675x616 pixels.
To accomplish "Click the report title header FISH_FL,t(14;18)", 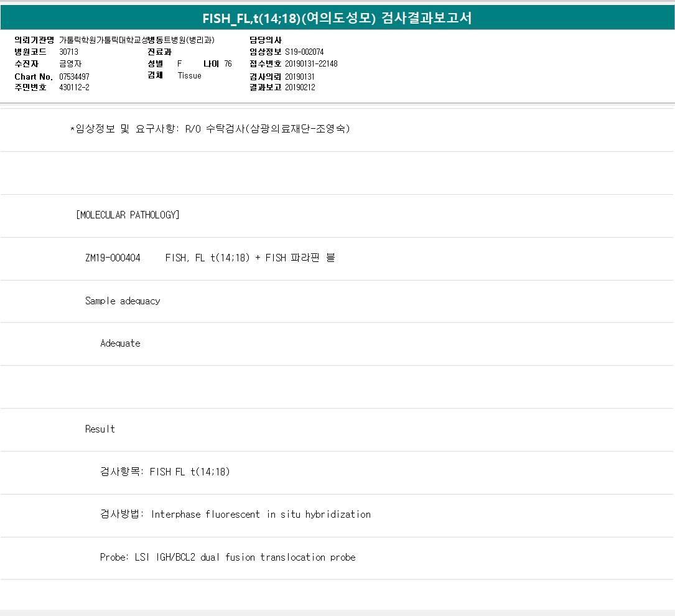I will 337,18.
